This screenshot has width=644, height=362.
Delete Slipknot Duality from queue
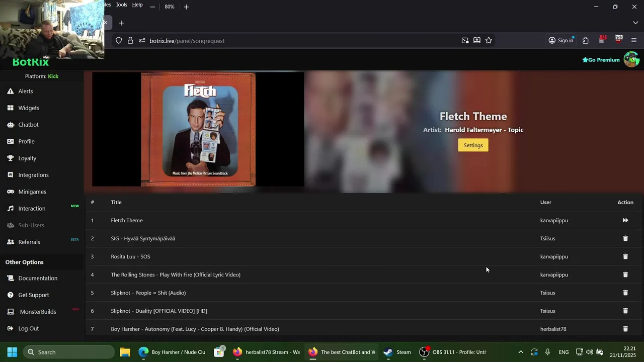click(x=625, y=311)
